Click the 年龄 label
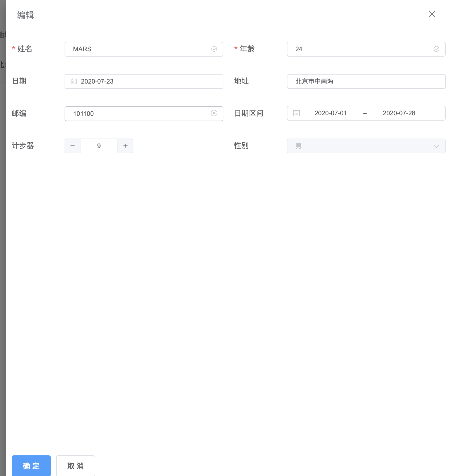This screenshot has height=476, width=451. click(247, 49)
